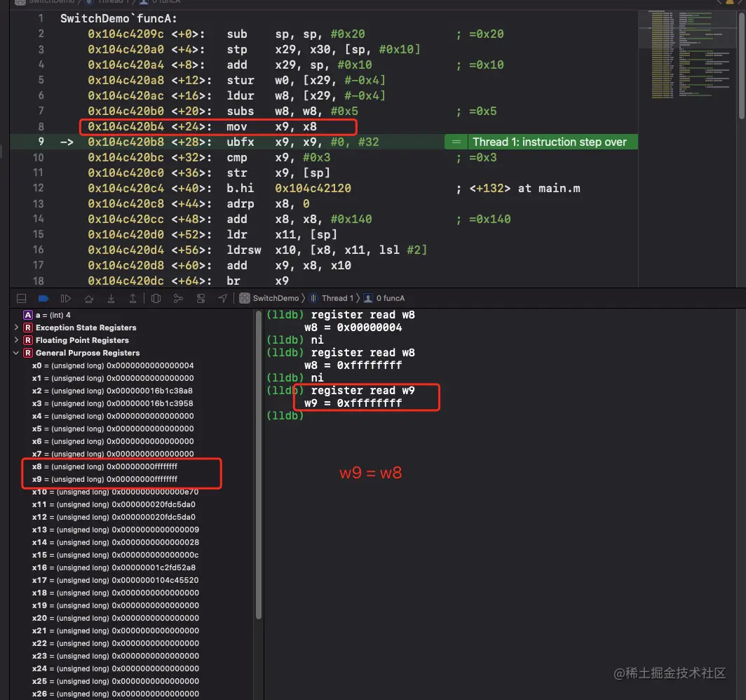
Task: Click the R icon of General Purpose Registers
Action: 28,353
